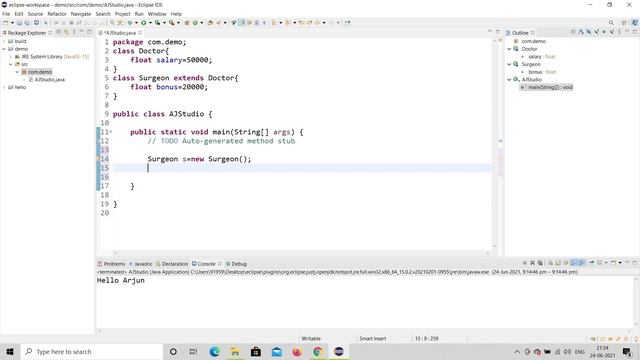Click the Remove Launch icon in the Console toolbar

tap(532, 263)
